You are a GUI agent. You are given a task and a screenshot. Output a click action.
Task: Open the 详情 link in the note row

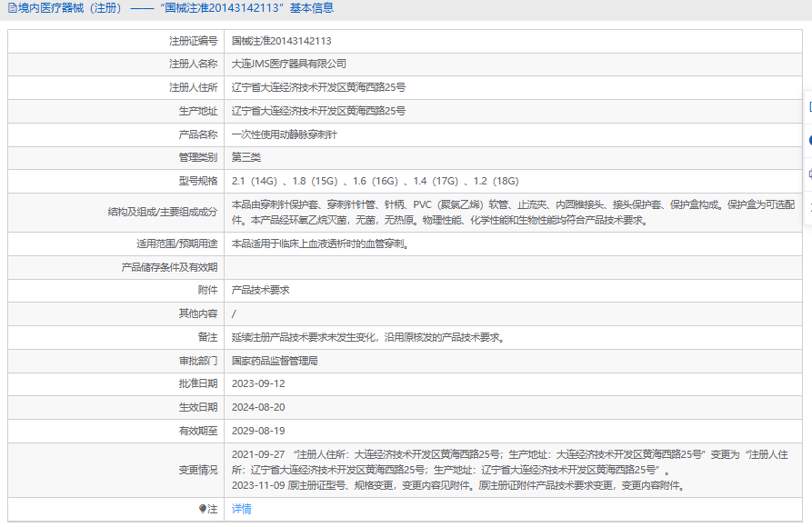pyautogui.click(x=241, y=509)
